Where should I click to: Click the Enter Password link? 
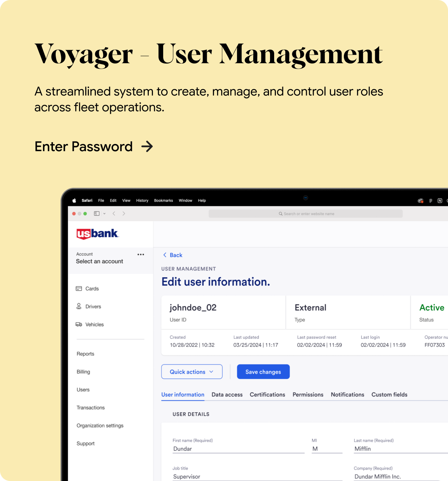point(83,146)
